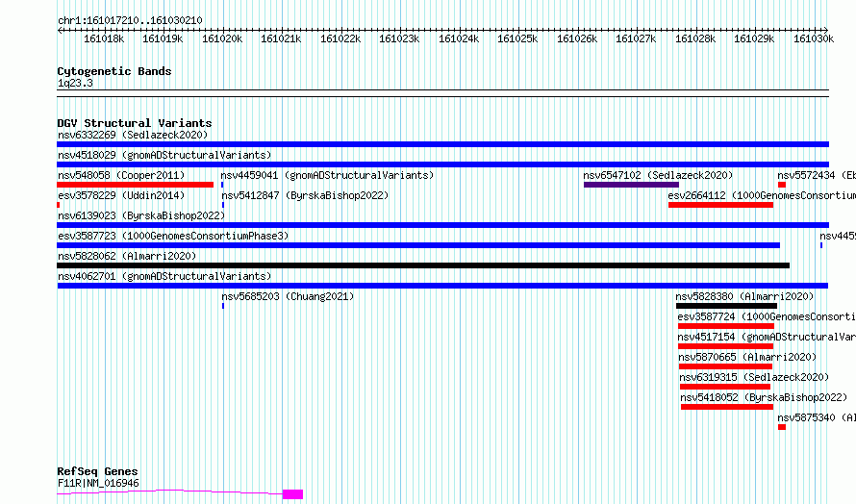
Task: Open the nsv5870665 (Almarri2020) variant label
Action: (x=747, y=357)
